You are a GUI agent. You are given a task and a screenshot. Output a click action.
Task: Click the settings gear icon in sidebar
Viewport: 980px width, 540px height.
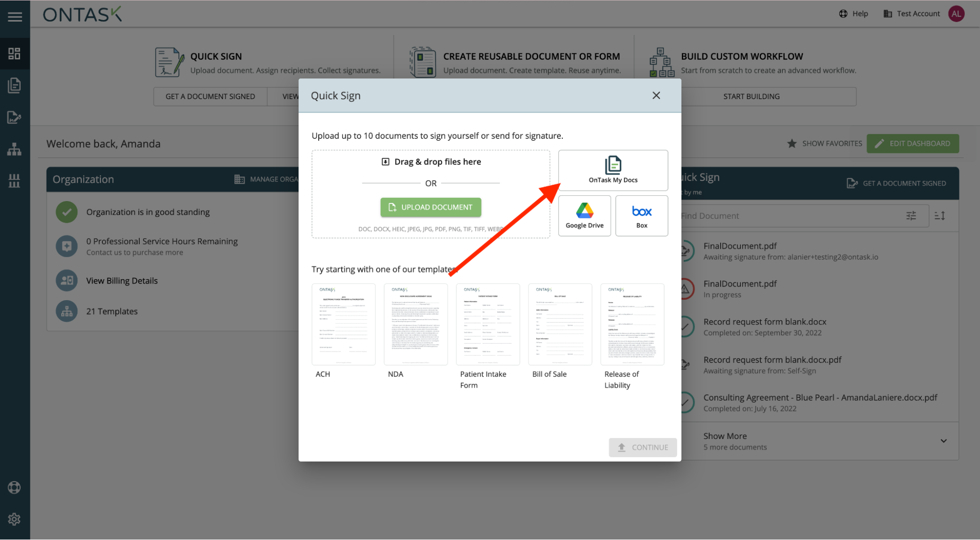(x=14, y=519)
